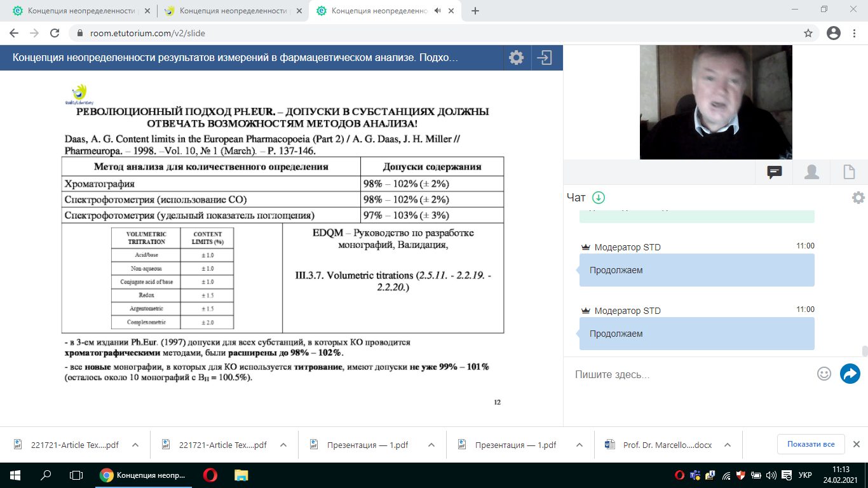Open chat settings gear icon
Image resolution: width=868 pixels, height=488 pixels.
[x=858, y=198]
